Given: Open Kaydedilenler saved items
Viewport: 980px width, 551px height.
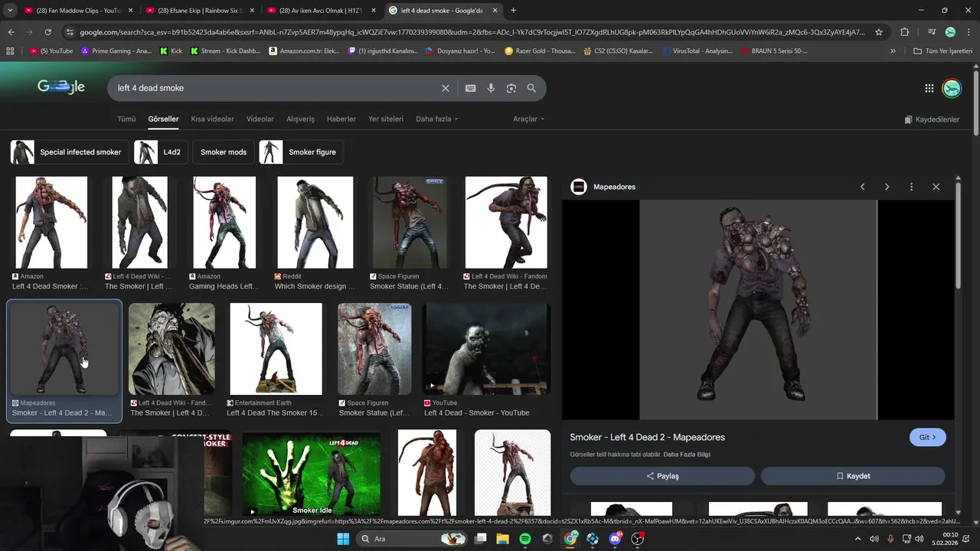Looking at the screenshot, I should pos(932,119).
